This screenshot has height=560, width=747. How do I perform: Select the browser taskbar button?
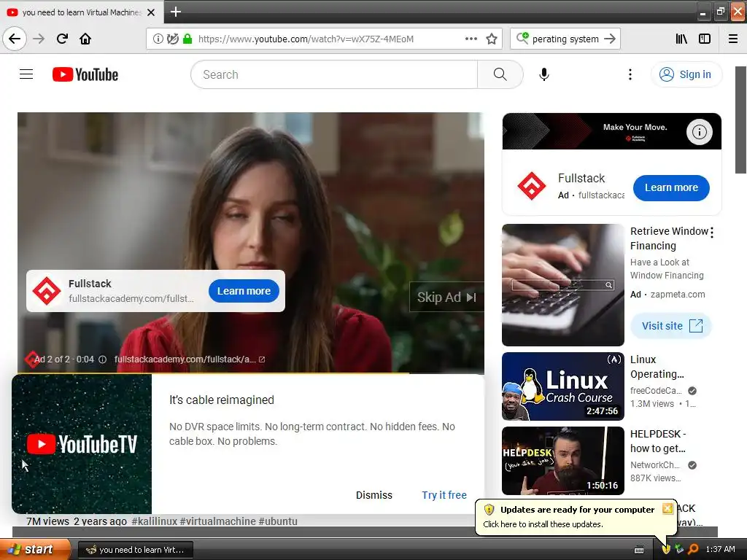click(135, 550)
